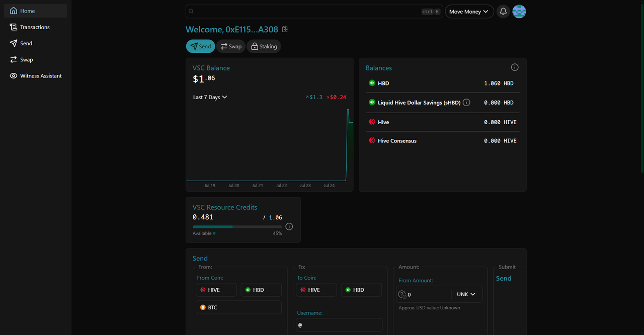
Task: Click the Balances info icon
Action: [515, 67]
